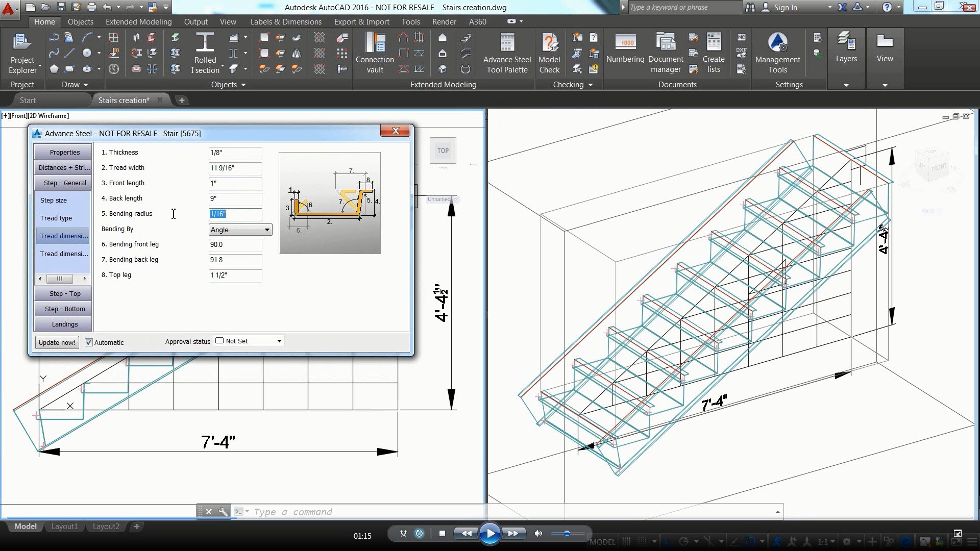This screenshot has width=980, height=551.
Task: Open the Bending By dropdown
Action: (267, 230)
